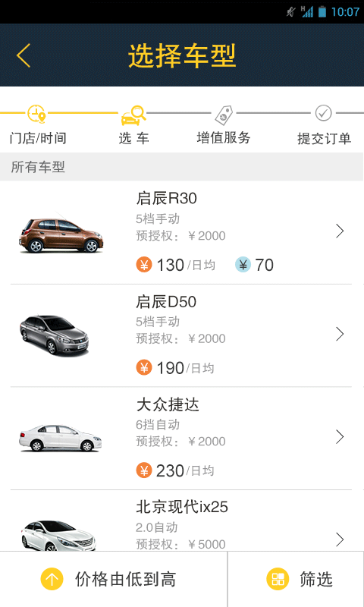Open the value-added services tag icon
Image resolution: width=364 pixels, height=607 pixels.
click(x=224, y=115)
